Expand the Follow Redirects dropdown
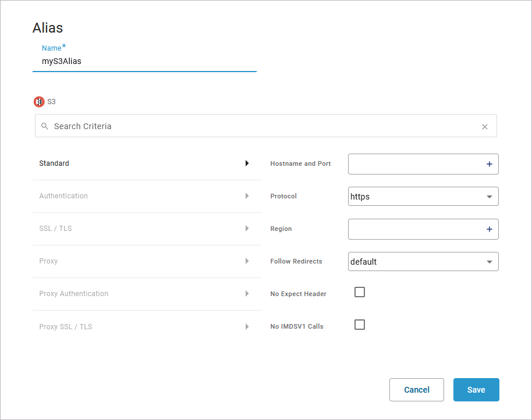 click(x=423, y=262)
